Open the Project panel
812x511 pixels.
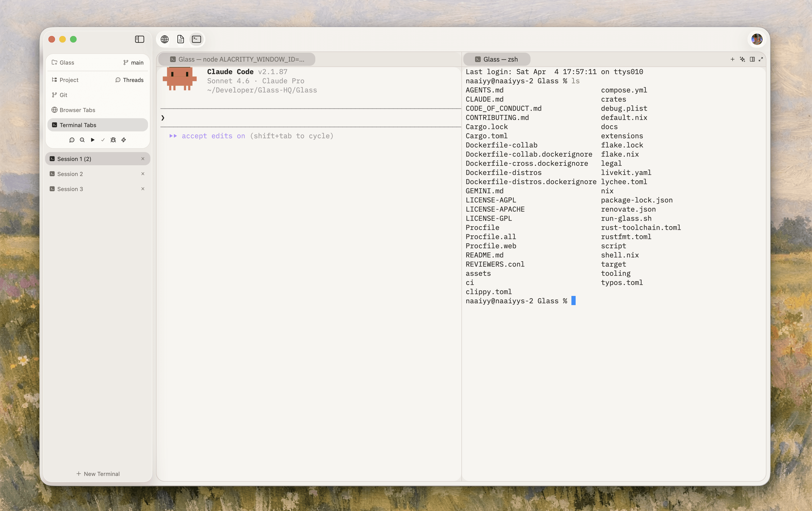point(65,80)
